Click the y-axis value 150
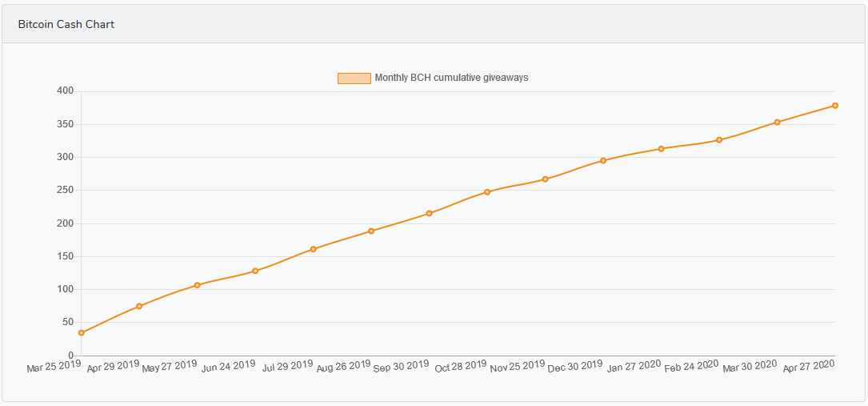This screenshot has width=868, height=406. [66, 256]
